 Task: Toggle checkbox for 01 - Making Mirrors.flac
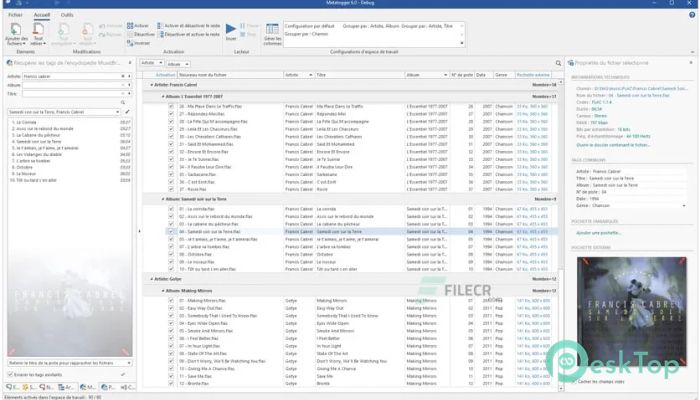click(171, 301)
